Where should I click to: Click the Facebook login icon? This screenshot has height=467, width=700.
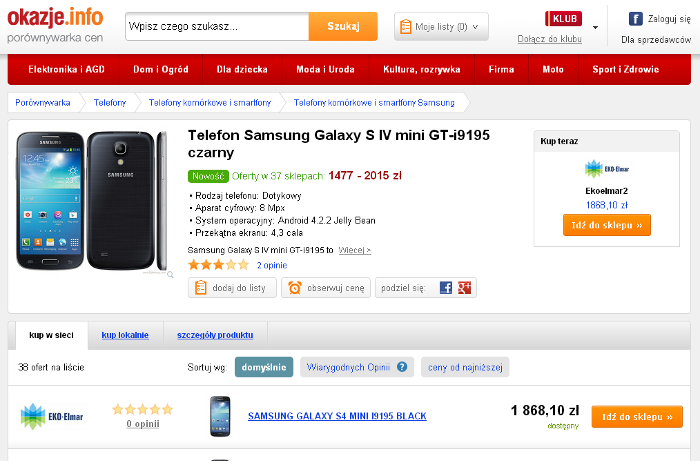(635, 19)
